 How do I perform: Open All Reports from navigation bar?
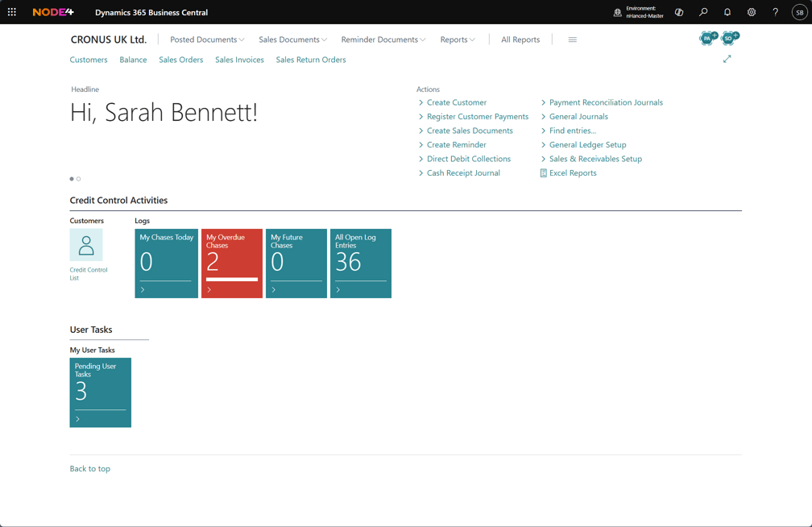520,39
